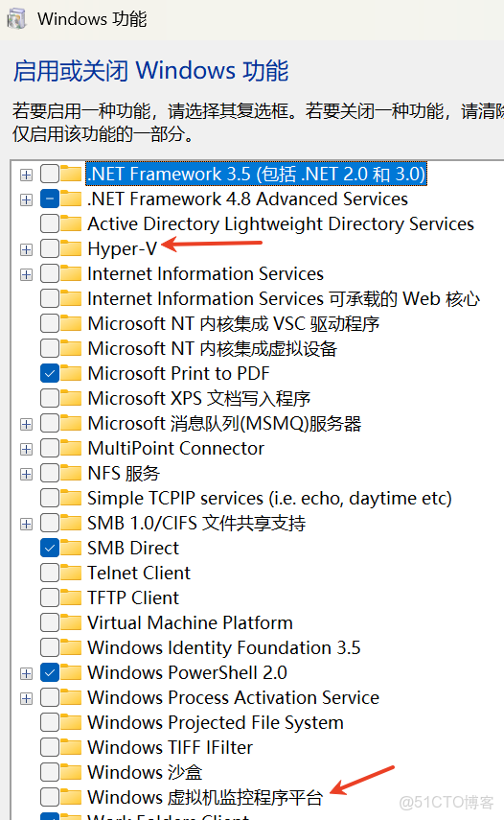
Task: Expand the MultiPoint Connector node
Action: click(x=26, y=449)
